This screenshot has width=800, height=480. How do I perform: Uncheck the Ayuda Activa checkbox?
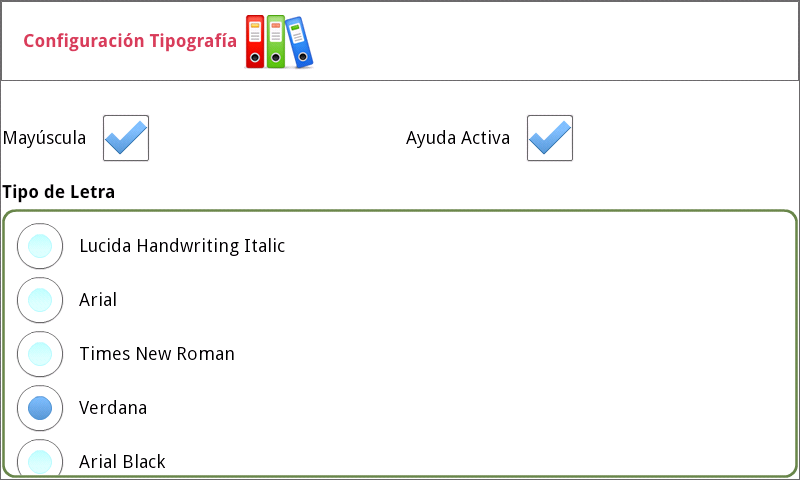(550, 138)
